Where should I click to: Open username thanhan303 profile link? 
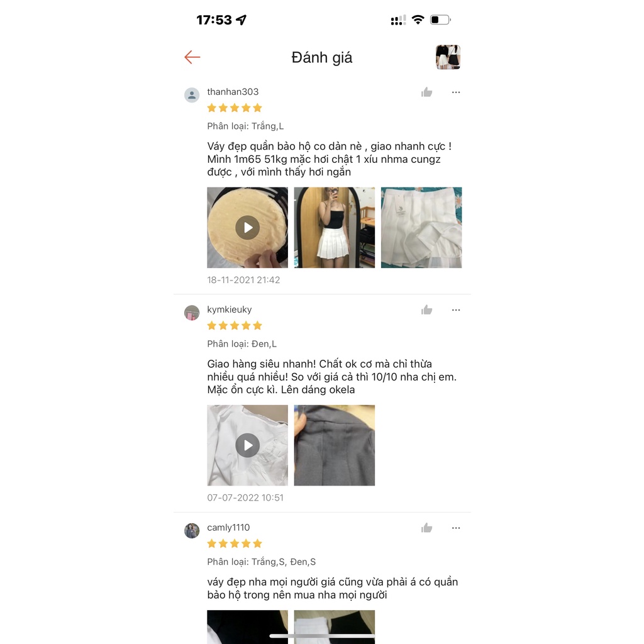point(233,92)
